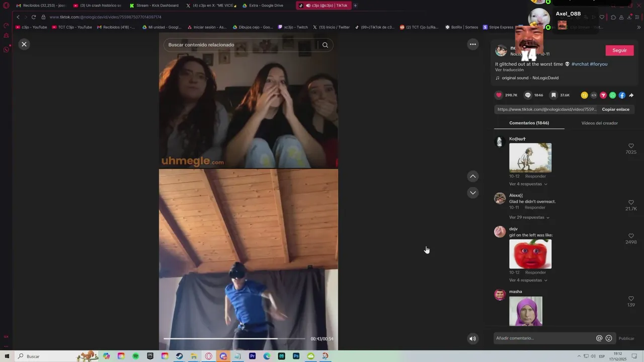Click the yellow repost icon

pyautogui.click(x=584, y=95)
